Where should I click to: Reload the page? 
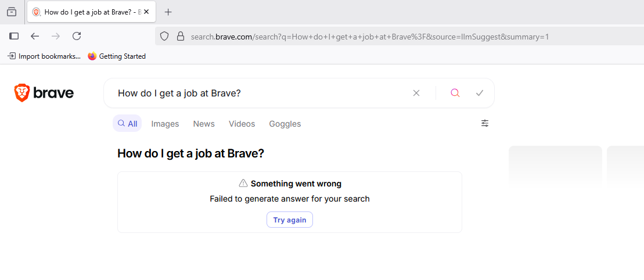[77, 36]
